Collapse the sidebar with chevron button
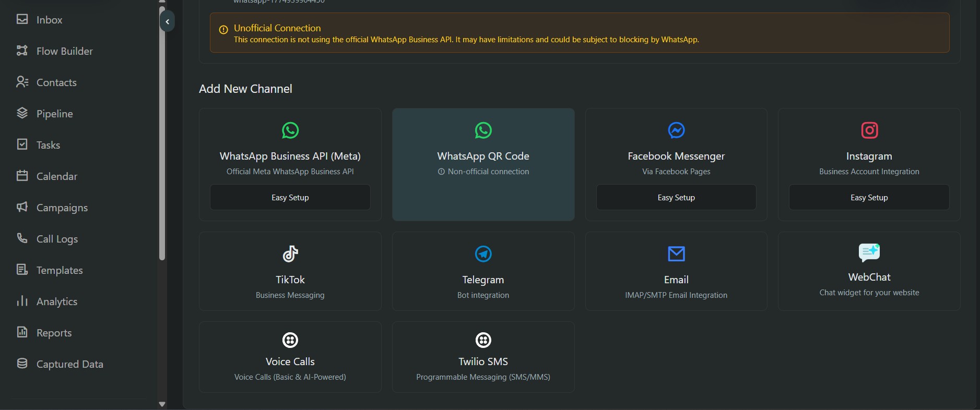Viewport: 980px width, 410px height. tap(167, 21)
